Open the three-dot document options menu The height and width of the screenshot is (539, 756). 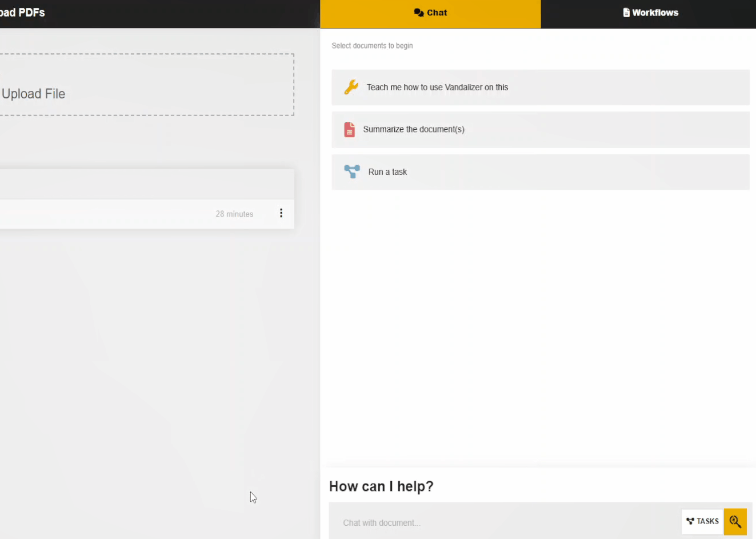(281, 213)
